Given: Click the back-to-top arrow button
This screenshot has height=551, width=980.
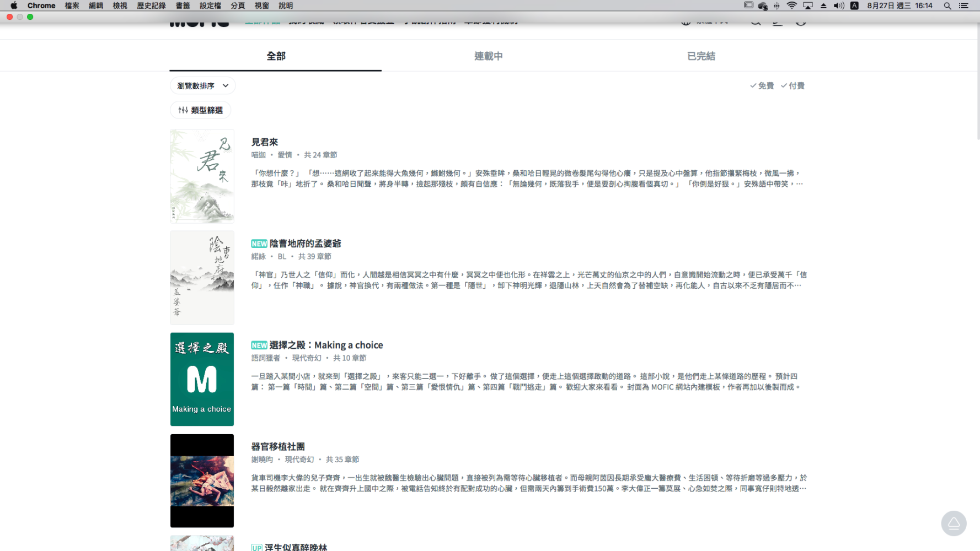Looking at the screenshot, I should click(x=954, y=523).
